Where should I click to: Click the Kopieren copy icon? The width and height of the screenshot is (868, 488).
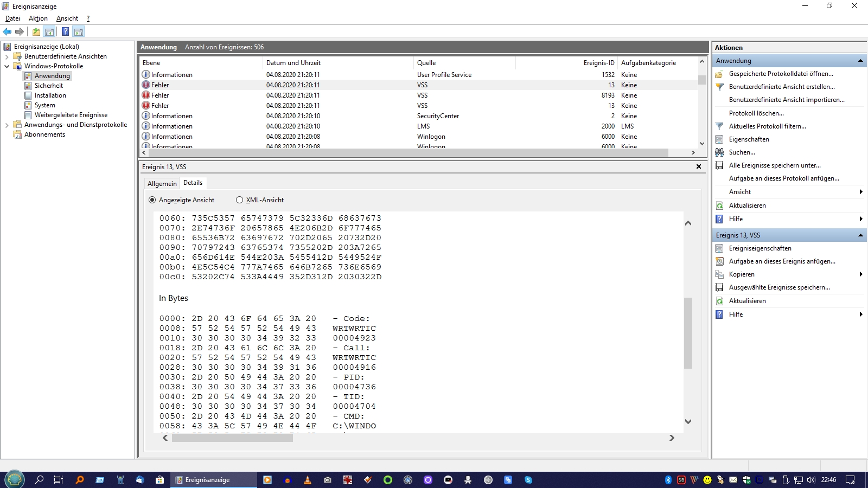pyautogui.click(x=719, y=274)
